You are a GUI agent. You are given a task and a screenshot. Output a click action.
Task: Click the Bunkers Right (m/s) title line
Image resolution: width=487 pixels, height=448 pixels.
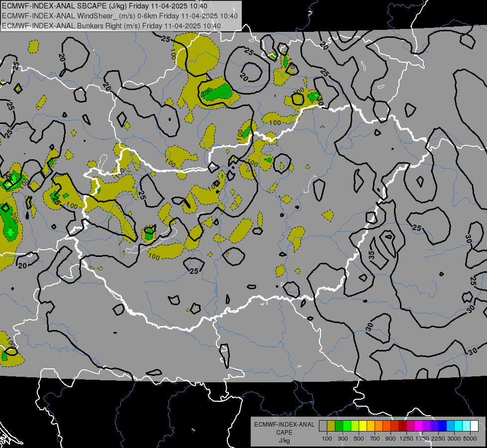point(111,26)
